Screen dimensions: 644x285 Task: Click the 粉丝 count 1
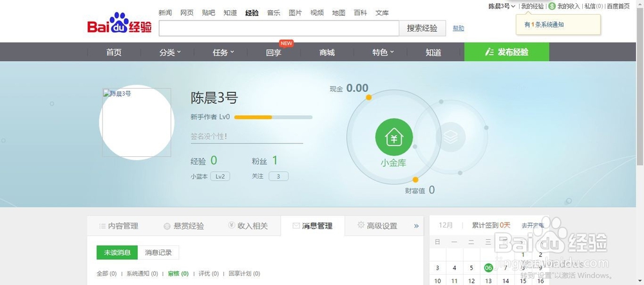[275, 160]
